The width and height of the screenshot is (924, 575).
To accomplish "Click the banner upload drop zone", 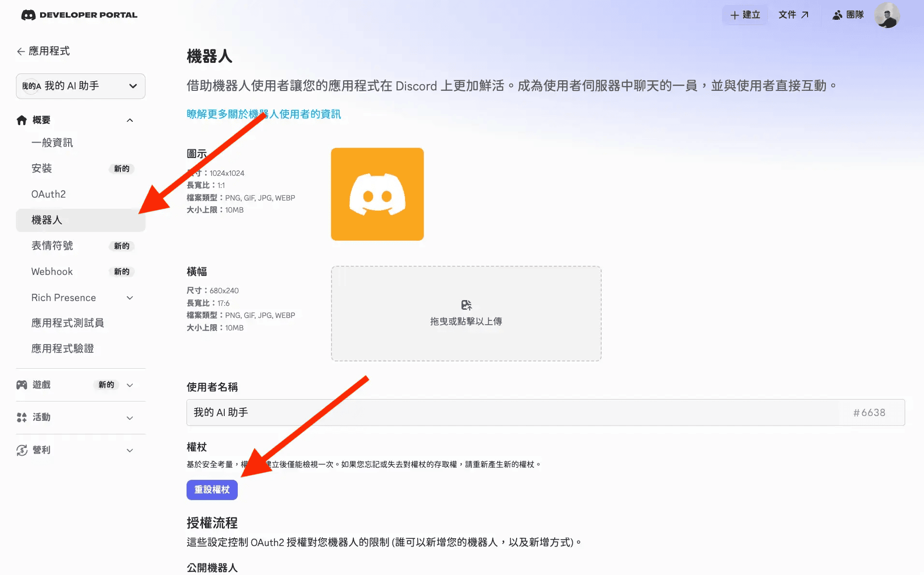I will (466, 314).
